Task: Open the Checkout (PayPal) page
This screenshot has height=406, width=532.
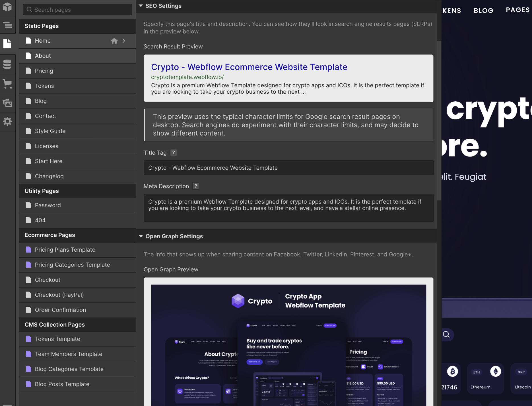Action: (77, 295)
